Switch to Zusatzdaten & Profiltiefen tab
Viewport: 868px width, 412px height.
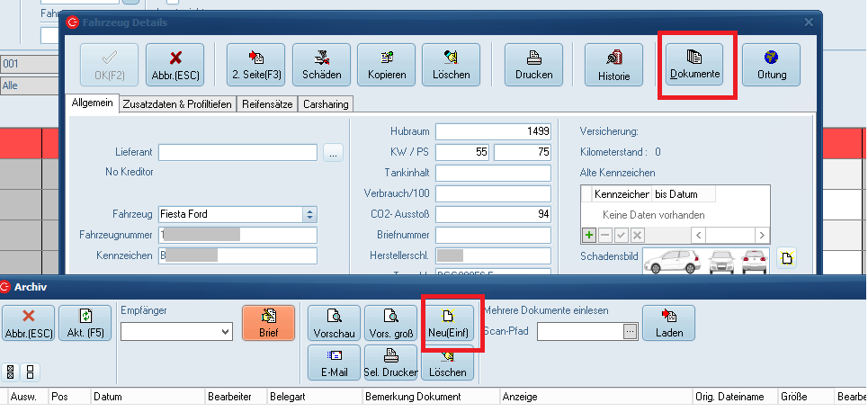click(177, 104)
